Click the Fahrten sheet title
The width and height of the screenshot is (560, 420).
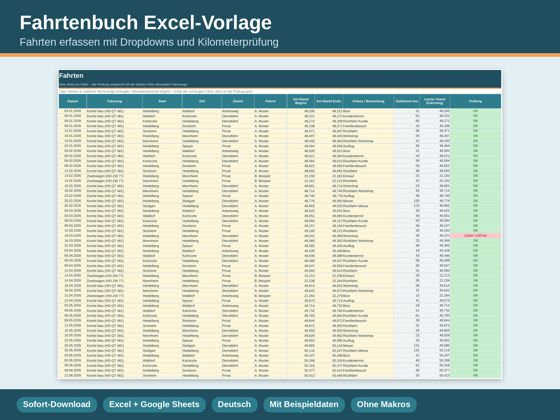[x=71, y=76]
